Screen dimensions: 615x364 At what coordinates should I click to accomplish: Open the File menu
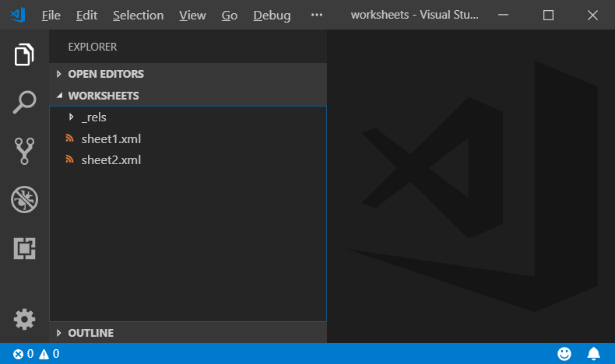point(51,16)
